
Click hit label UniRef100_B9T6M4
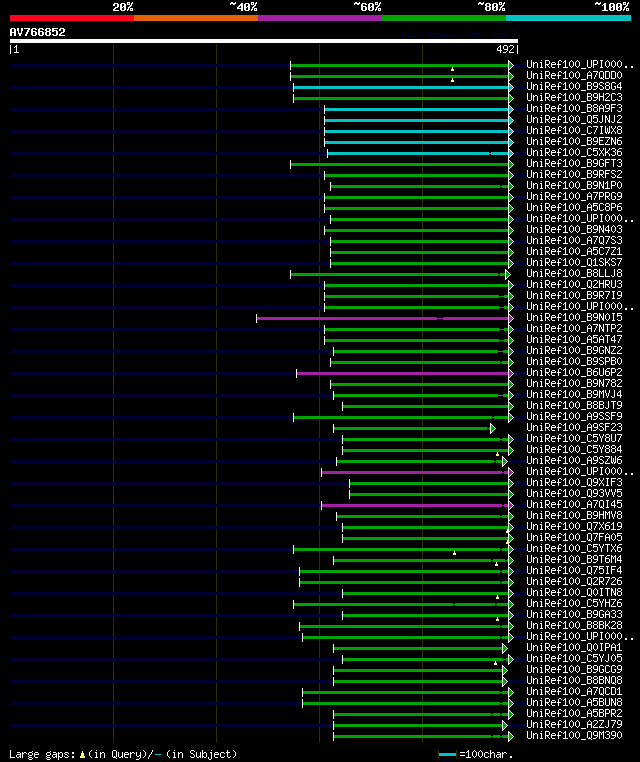(574, 559)
